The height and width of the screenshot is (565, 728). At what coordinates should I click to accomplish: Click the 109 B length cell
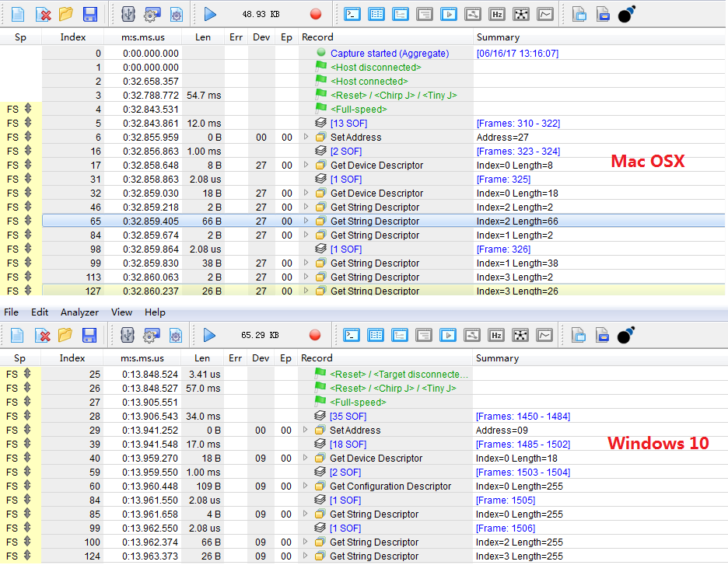click(x=208, y=487)
